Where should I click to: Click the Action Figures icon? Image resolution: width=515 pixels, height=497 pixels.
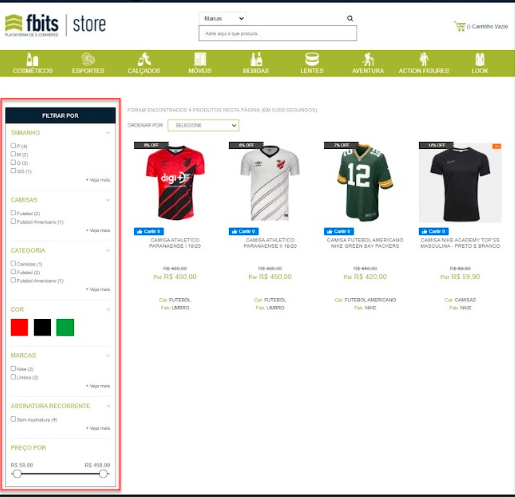[x=424, y=59]
